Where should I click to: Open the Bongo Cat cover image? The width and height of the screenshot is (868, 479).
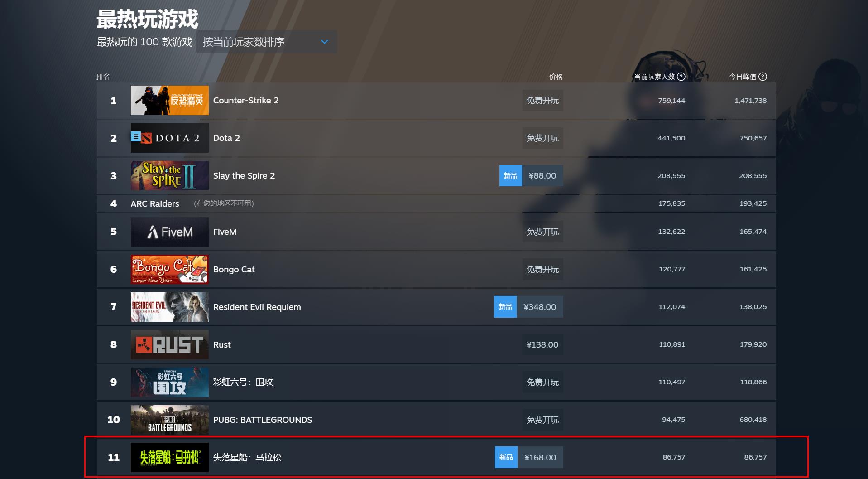pyautogui.click(x=170, y=269)
